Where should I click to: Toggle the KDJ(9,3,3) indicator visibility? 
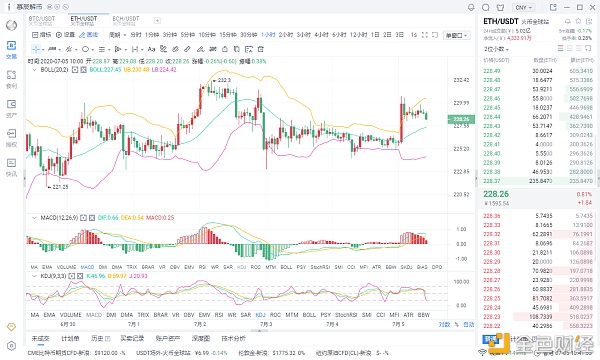coord(72,276)
